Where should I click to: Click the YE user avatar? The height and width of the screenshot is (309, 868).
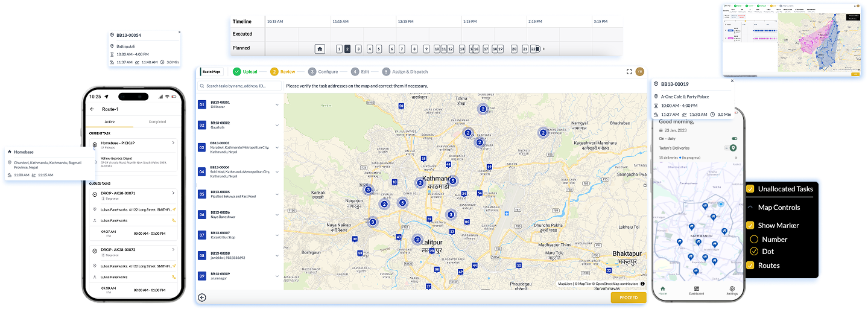coord(639,72)
